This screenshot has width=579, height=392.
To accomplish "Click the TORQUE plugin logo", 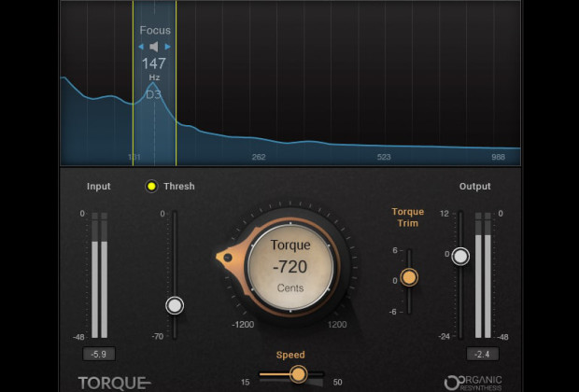I will pyautogui.click(x=115, y=384).
